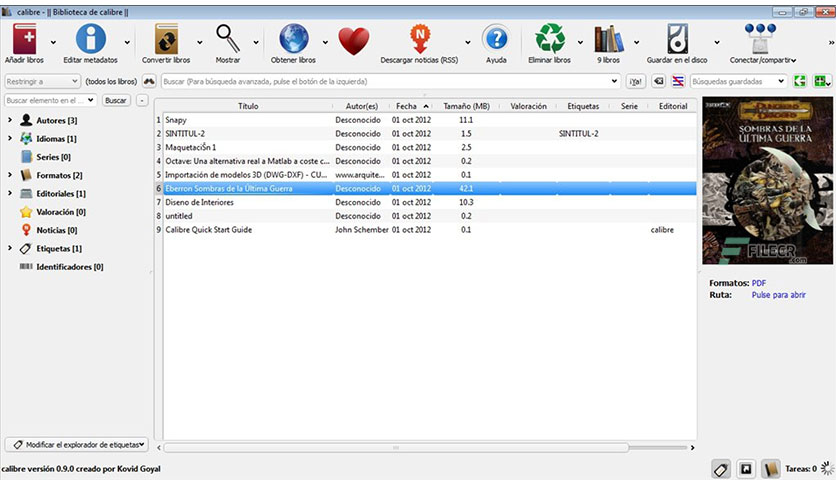The image size is (836, 484).
Task: Open Guardar en el disco dropdown arrow
Action: coord(717,42)
